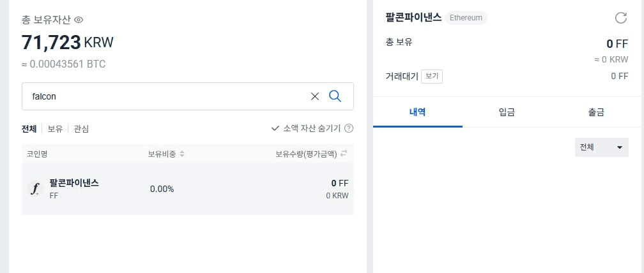
Task: Clear the falcon search text
Action: 314,96
